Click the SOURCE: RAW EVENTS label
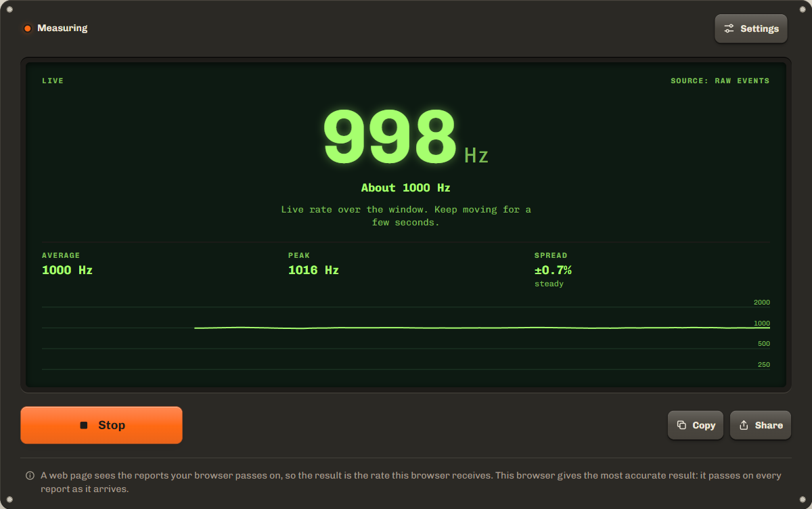 (x=720, y=81)
